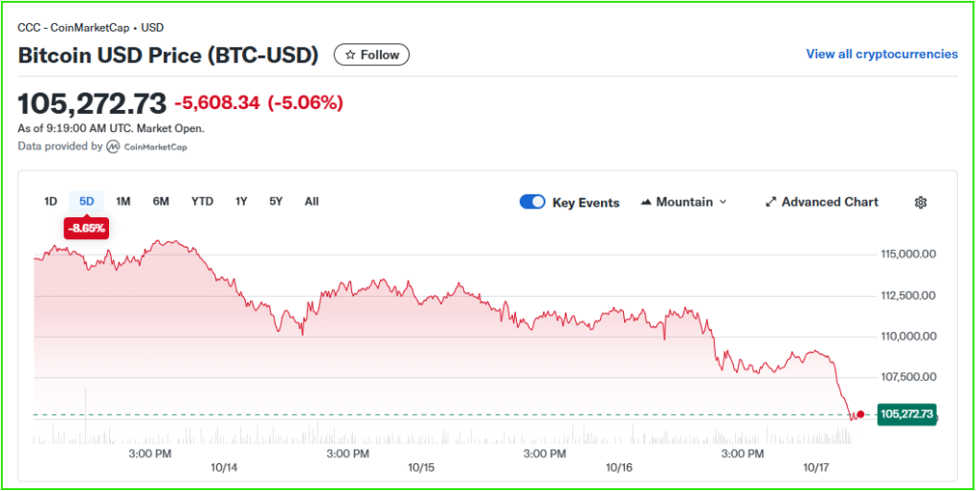Screen dimensions: 980x491
Task: Click the selected 5D range tab
Action: click(x=86, y=201)
